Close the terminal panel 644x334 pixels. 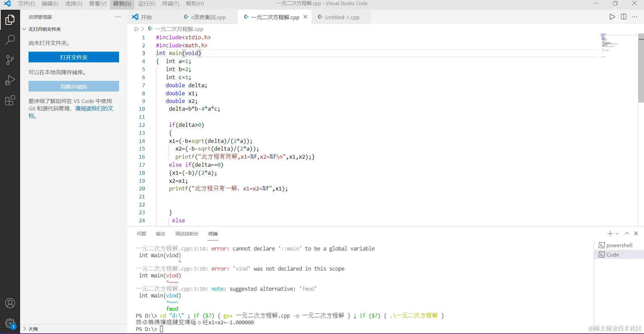[636, 233]
